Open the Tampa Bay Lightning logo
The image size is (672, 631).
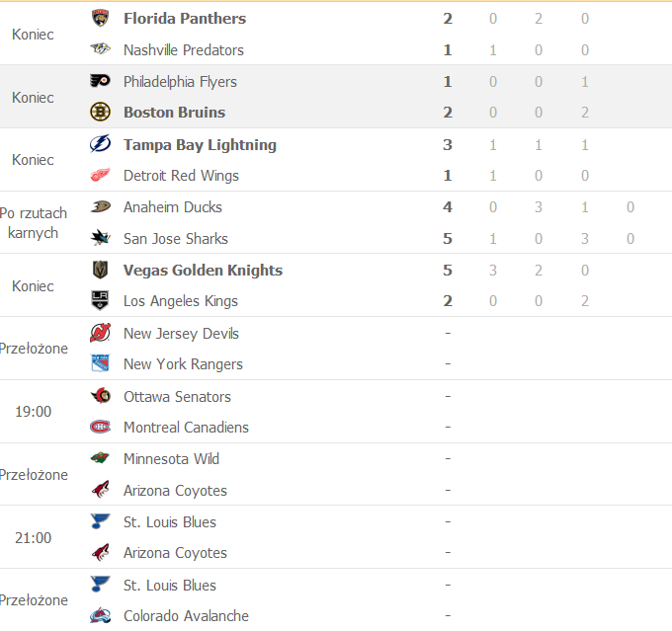[100, 145]
